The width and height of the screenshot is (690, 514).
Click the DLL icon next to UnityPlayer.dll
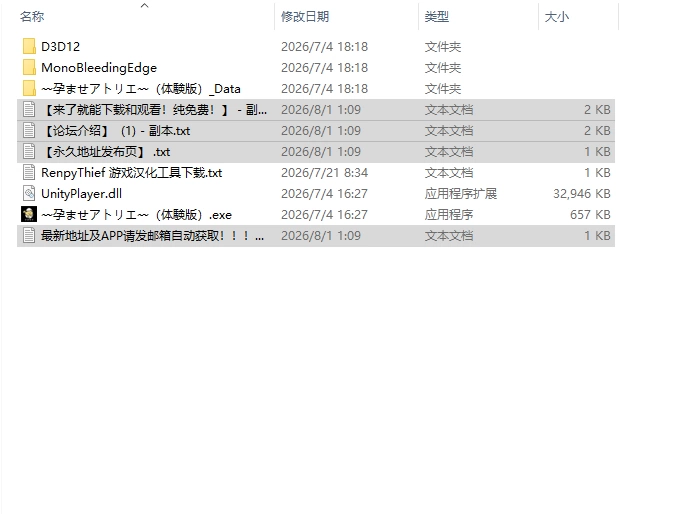[x=29, y=194]
